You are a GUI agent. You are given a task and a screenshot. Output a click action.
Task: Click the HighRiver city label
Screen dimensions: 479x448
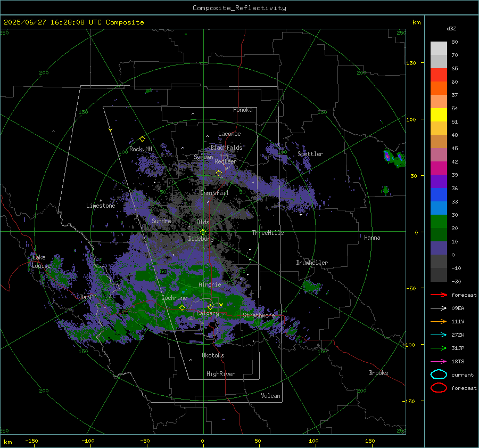click(221, 374)
